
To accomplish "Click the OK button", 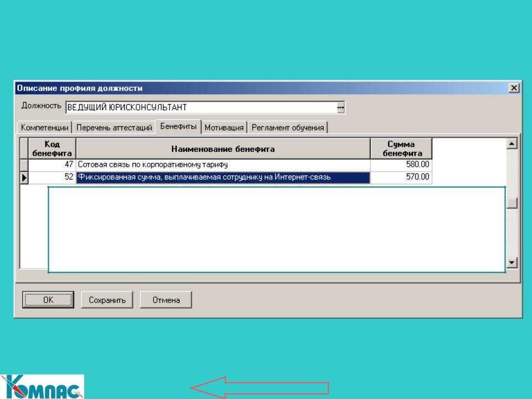I will point(48,300).
